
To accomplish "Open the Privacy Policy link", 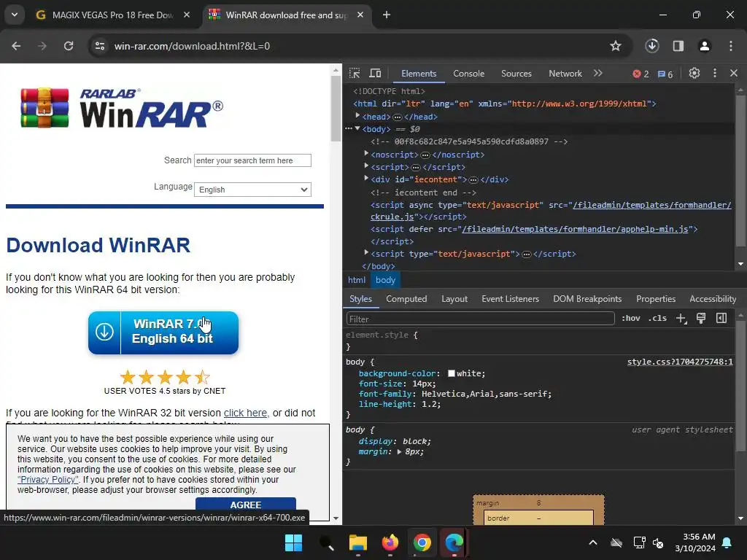I will pos(47,480).
